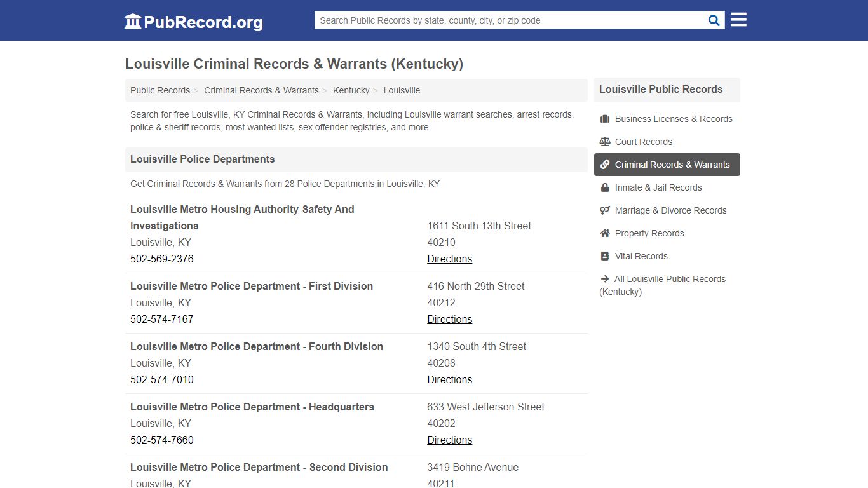Open the hamburger menu icon
Viewport: 868px width, 488px height.
tap(738, 20)
